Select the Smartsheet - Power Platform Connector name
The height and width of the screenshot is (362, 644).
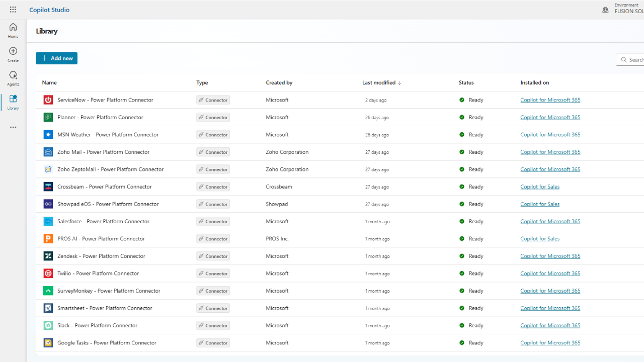pyautogui.click(x=105, y=308)
